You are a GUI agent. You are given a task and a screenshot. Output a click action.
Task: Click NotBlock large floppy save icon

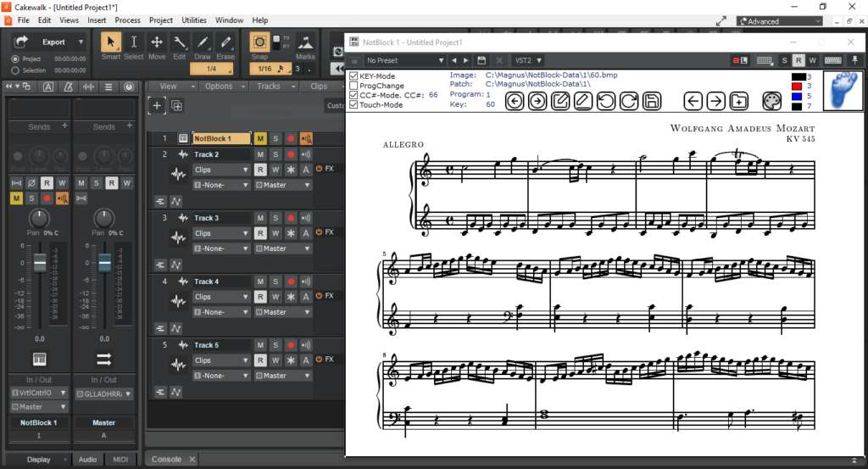[x=652, y=101]
